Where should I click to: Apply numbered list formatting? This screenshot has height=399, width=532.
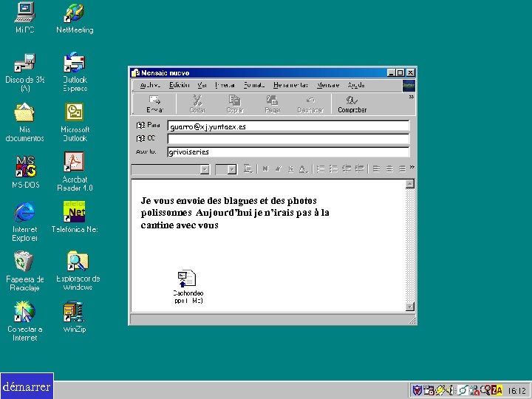click(x=321, y=169)
